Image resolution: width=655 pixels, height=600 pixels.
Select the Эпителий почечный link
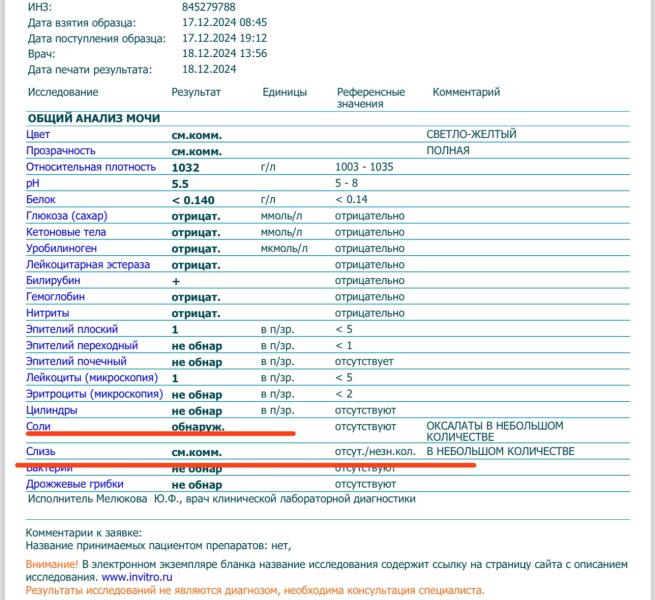tap(76, 361)
